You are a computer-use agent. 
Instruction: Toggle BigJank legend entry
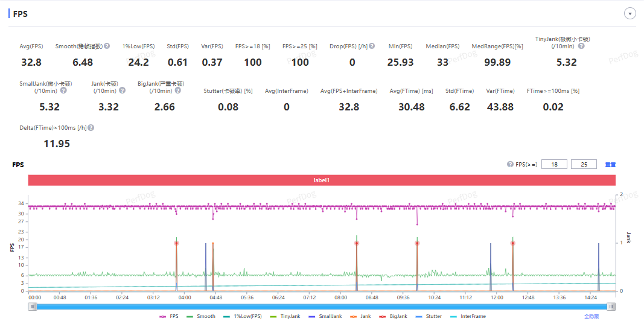(392, 317)
